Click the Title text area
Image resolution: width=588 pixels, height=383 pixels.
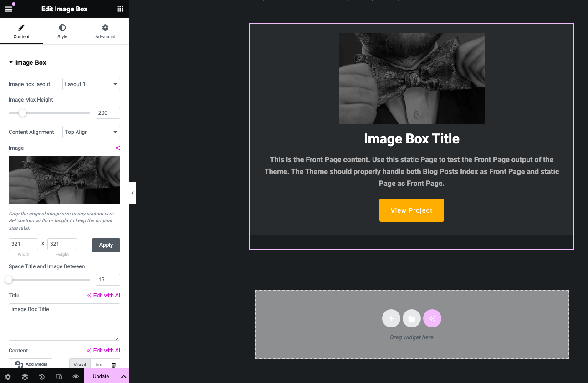(64, 322)
